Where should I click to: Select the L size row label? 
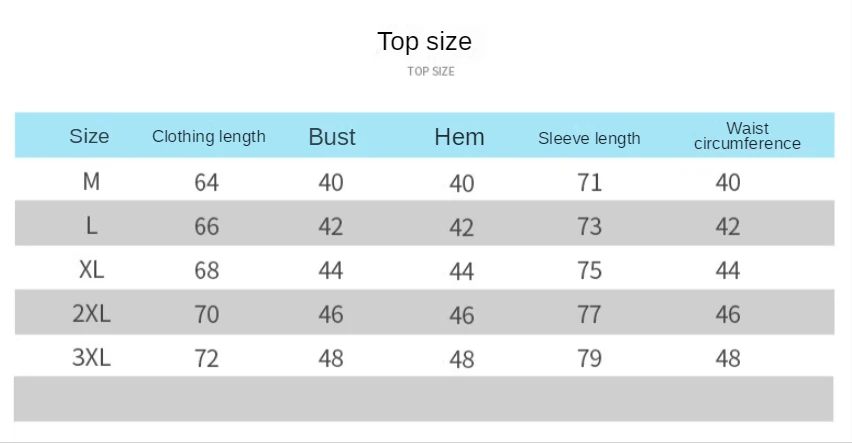(x=92, y=226)
